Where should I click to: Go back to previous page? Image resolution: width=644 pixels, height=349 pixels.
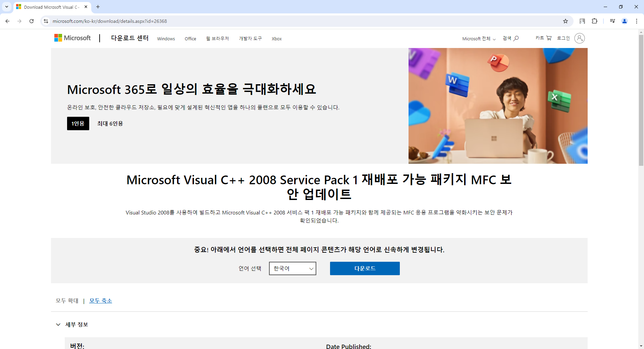(7, 21)
